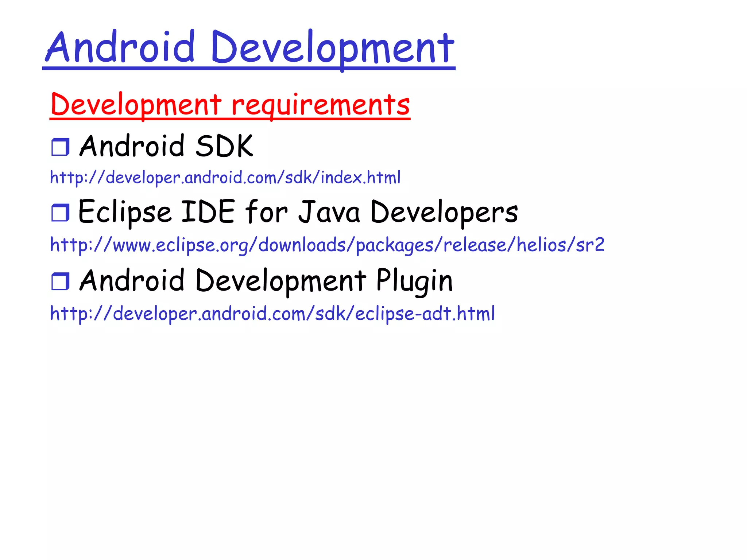Click the square bullet beside Android SDK

click(x=60, y=147)
